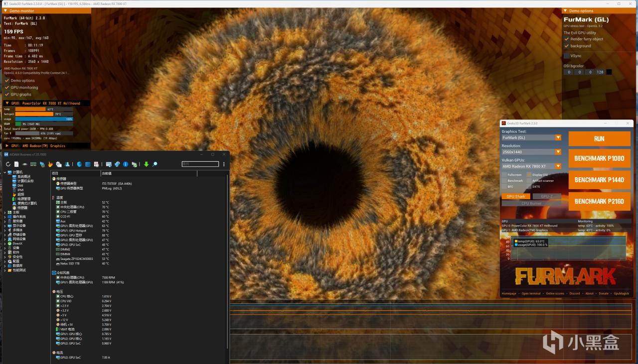The width and height of the screenshot is (638, 364).
Task: Click the 安全性 shield icon in AIDA64 tree
Action: (9, 257)
